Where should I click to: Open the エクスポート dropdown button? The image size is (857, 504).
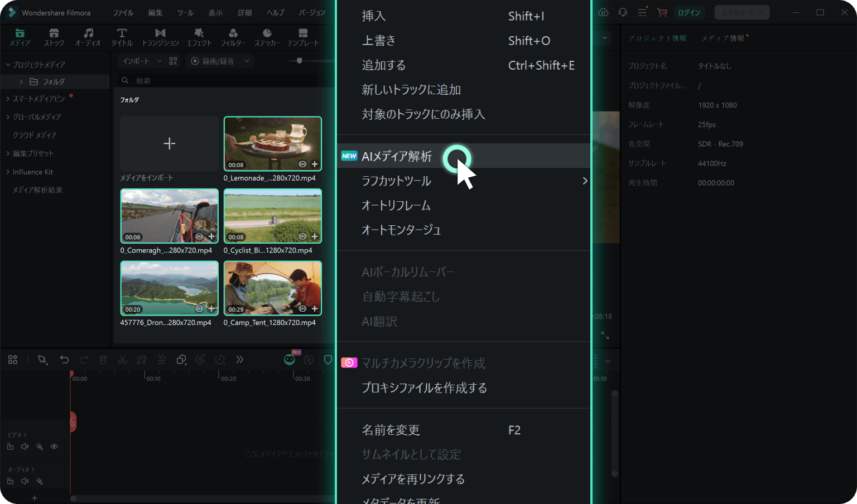click(x=742, y=12)
